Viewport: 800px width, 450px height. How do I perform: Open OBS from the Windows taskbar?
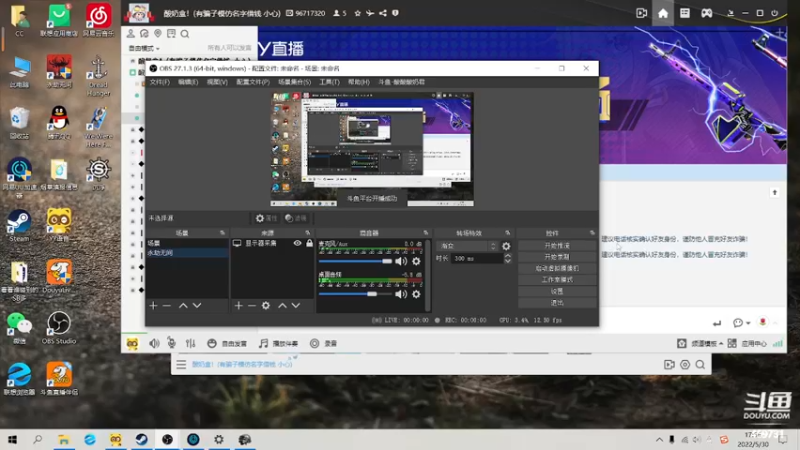click(x=167, y=439)
